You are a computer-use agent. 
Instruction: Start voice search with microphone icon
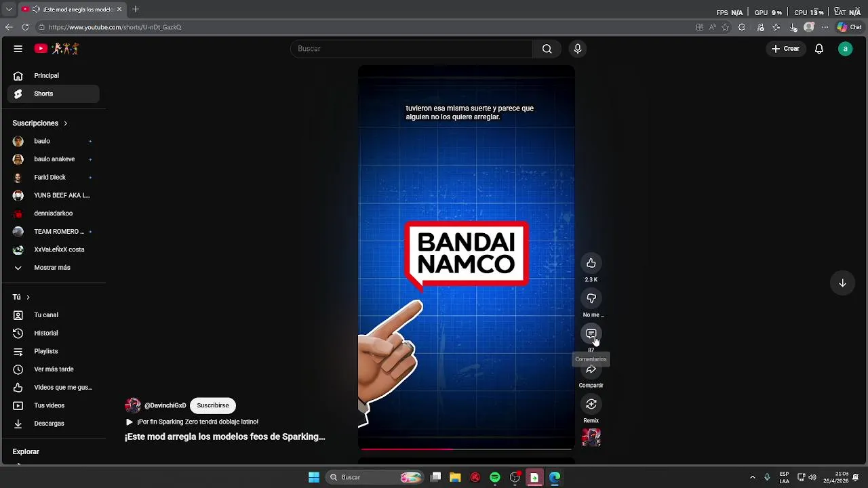[x=578, y=49]
